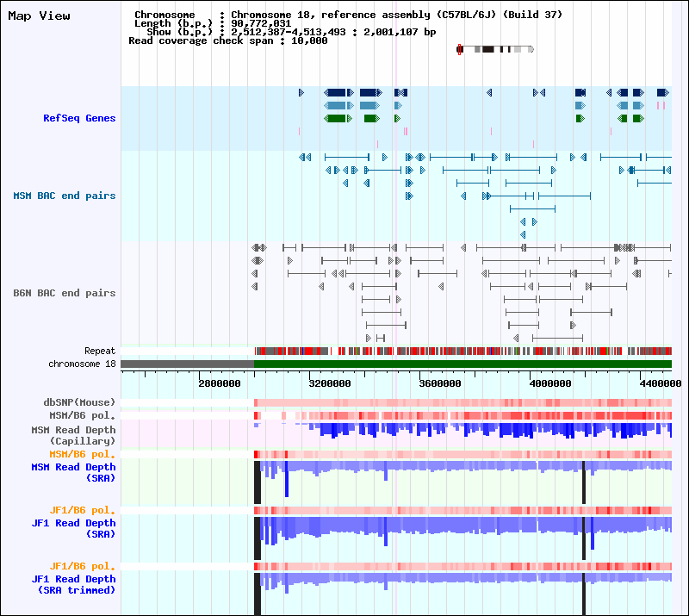Click the green chromosome 18 sequence bar

click(462, 364)
